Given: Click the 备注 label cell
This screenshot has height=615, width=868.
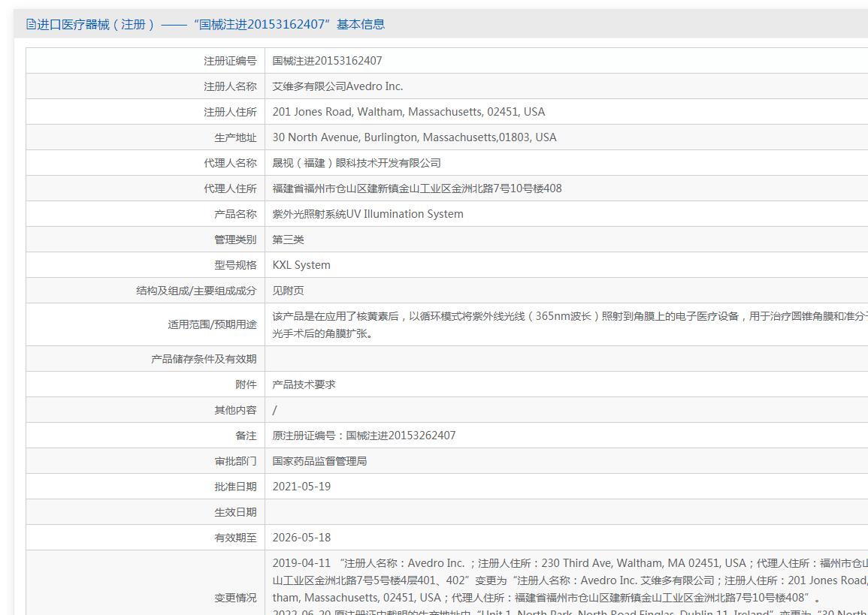Looking at the screenshot, I should point(146,436).
